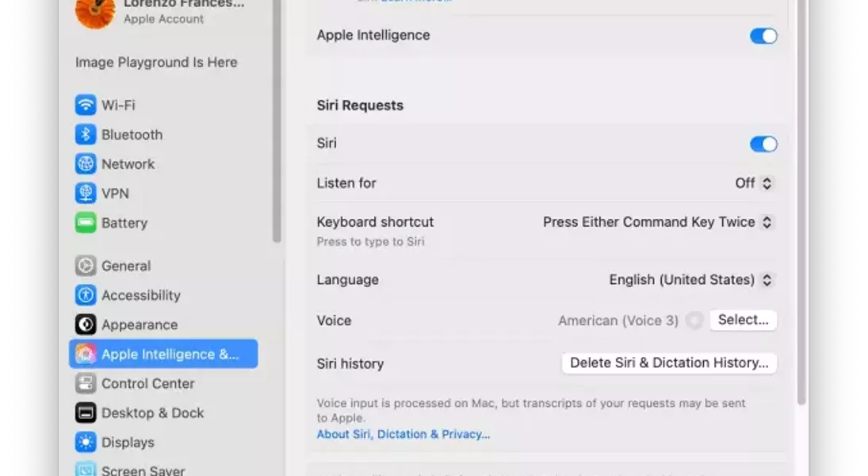Viewport: 868px width, 476px height.
Task: Click the green Battery icon
Action: (x=86, y=223)
